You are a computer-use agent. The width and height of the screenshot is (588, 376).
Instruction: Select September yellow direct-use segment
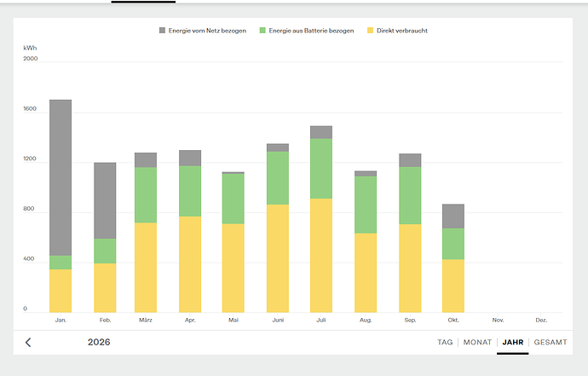410,269
